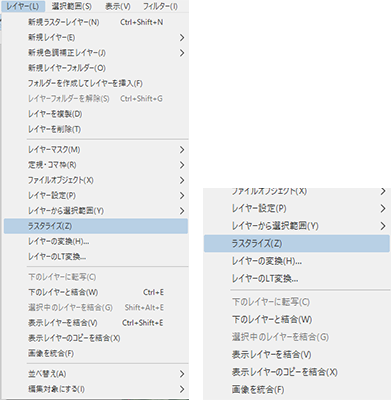Click highlighted ラスタライズ(Z) in the full layer menu
Image resolution: width=391 pixels, height=400 pixels.
96,226
